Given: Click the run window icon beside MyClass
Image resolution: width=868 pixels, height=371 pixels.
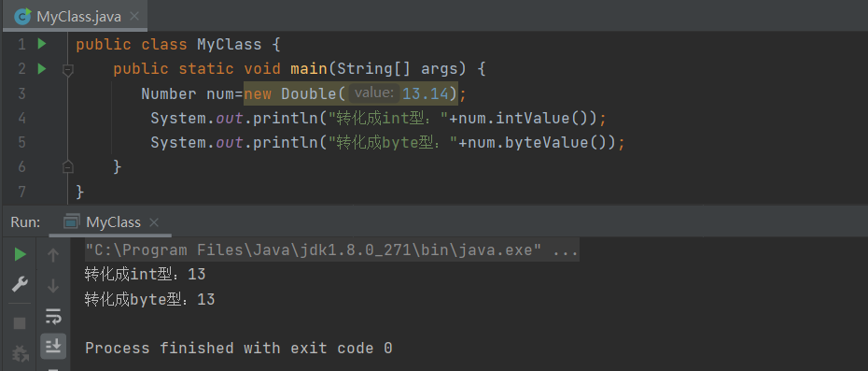Looking at the screenshot, I should tap(72, 222).
